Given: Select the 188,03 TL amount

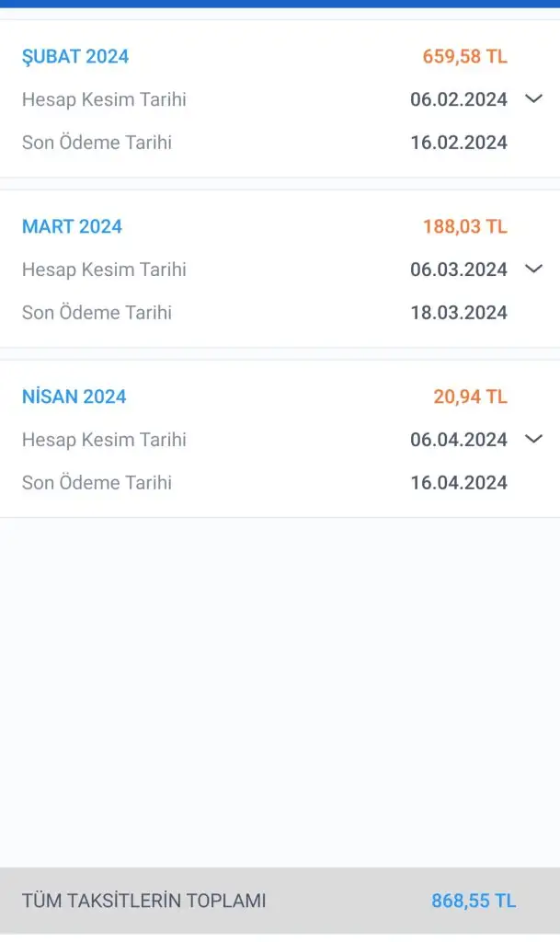Looking at the screenshot, I should [x=464, y=227].
